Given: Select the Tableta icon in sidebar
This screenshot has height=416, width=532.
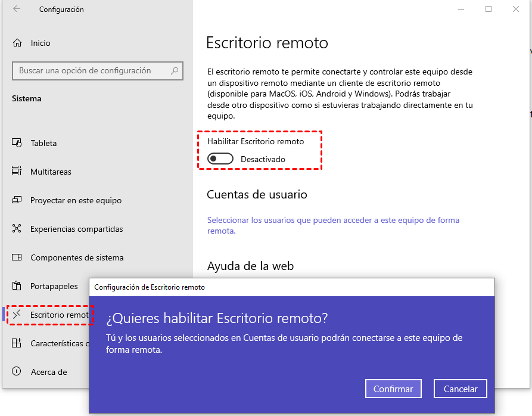Looking at the screenshot, I should click(17, 143).
